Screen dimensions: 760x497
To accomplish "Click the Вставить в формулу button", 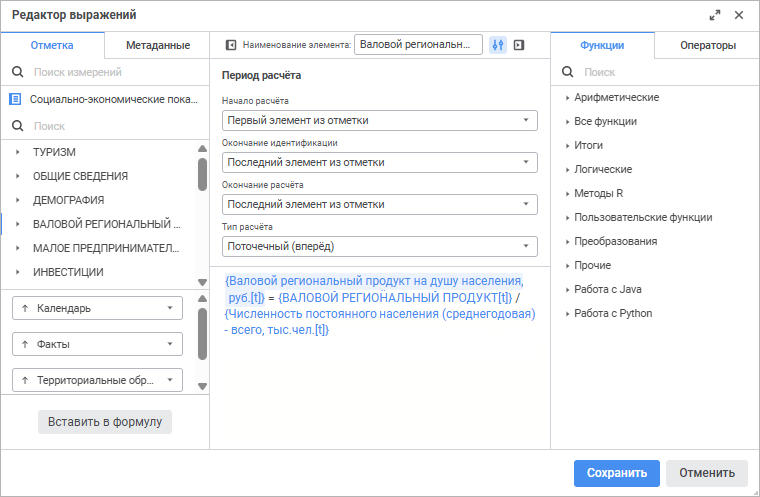I will (x=105, y=422).
